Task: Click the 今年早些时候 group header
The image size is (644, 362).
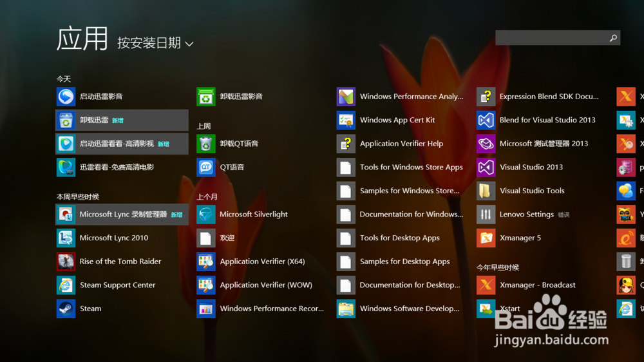Action: click(498, 267)
